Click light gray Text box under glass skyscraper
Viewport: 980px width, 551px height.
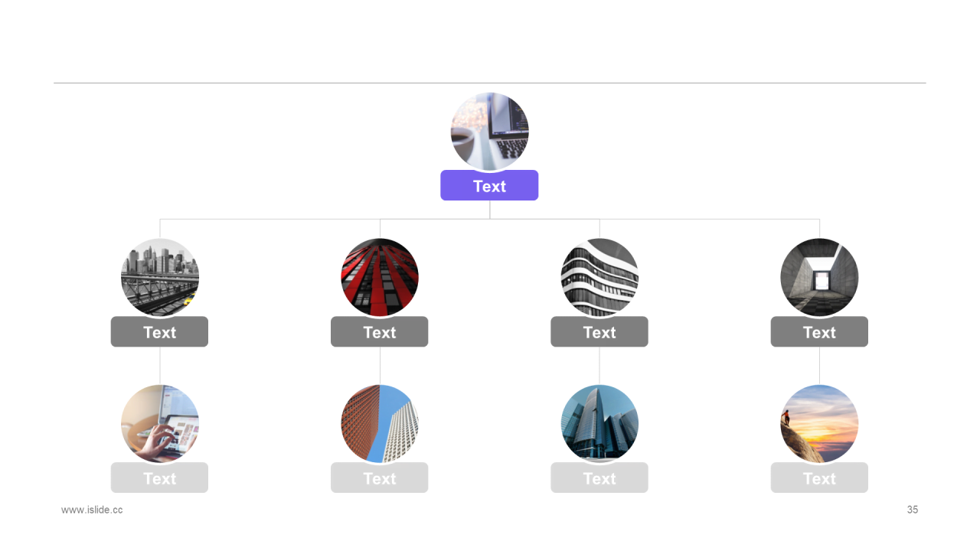tap(599, 478)
